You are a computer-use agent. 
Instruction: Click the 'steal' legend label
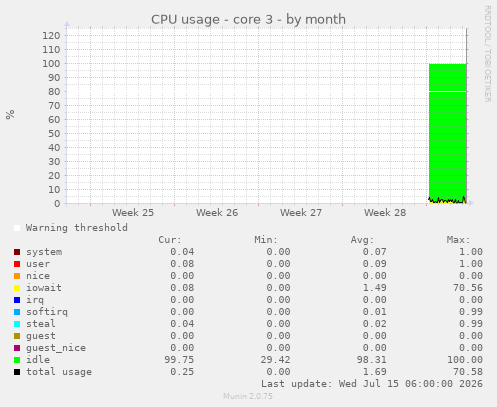[x=41, y=324]
